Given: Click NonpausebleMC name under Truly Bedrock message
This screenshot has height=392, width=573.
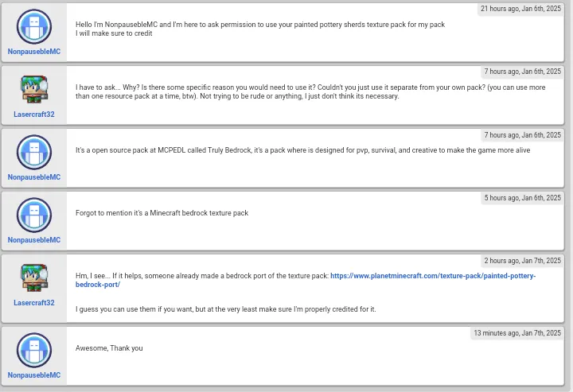Looking at the screenshot, I should tap(34, 177).
